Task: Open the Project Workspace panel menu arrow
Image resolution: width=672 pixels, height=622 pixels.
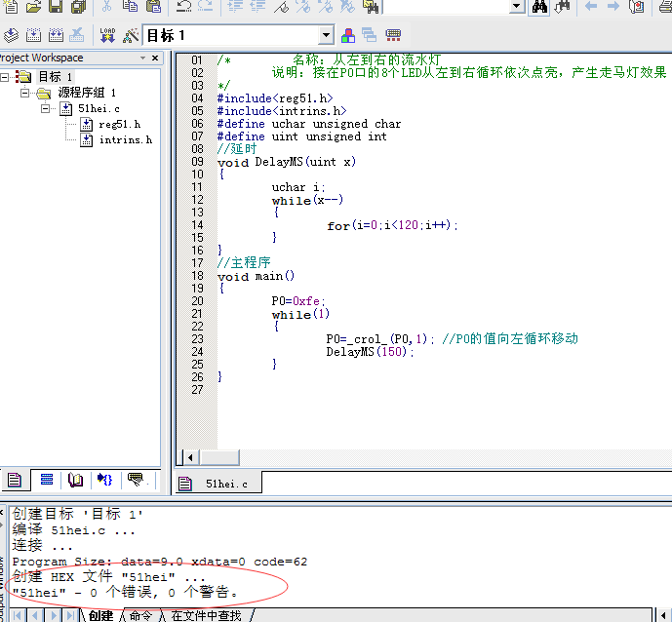Action: click(x=142, y=58)
